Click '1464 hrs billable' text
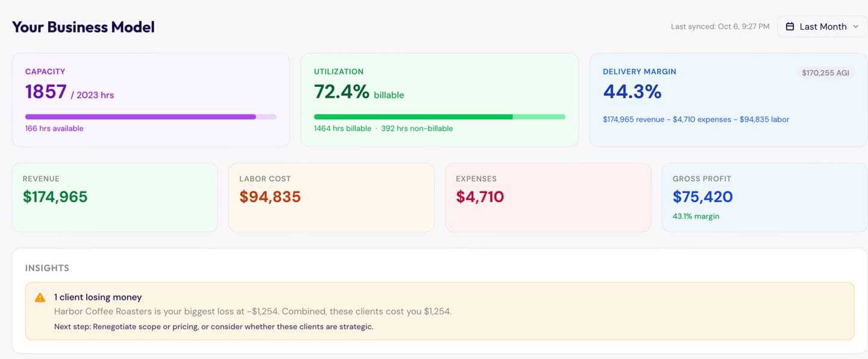The width and height of the screenshot is (868, 359). [342, 129]
